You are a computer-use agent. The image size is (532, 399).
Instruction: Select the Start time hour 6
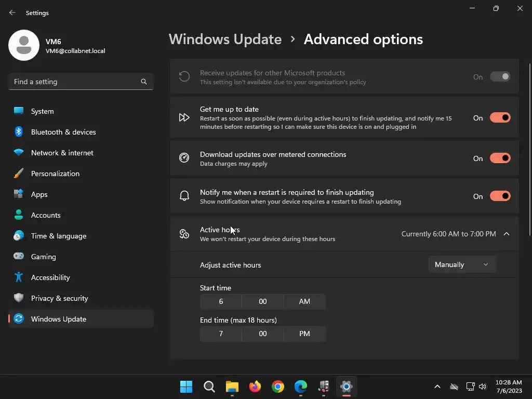221,301
